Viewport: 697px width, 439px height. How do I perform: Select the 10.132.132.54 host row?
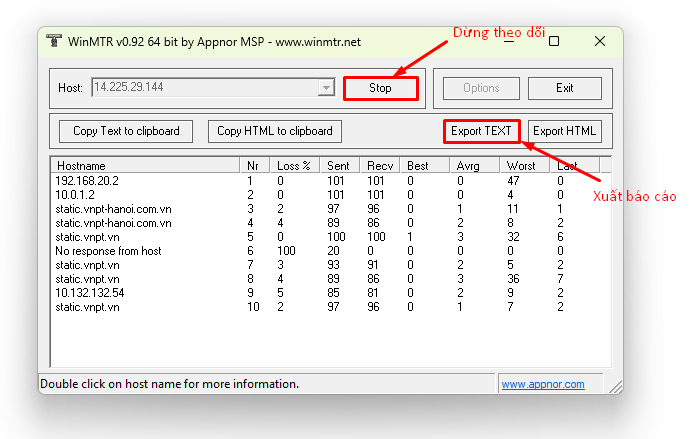pos(88,293)
